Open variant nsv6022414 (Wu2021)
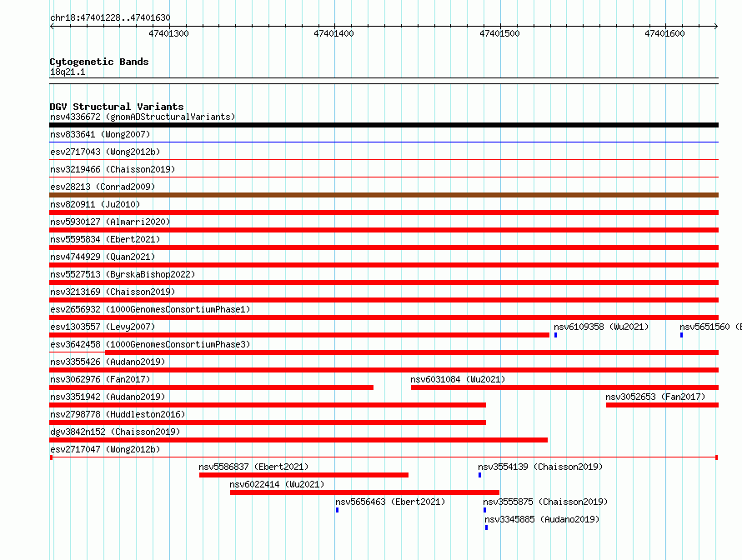Screen dimensions: 742x560 pos(277,484)
